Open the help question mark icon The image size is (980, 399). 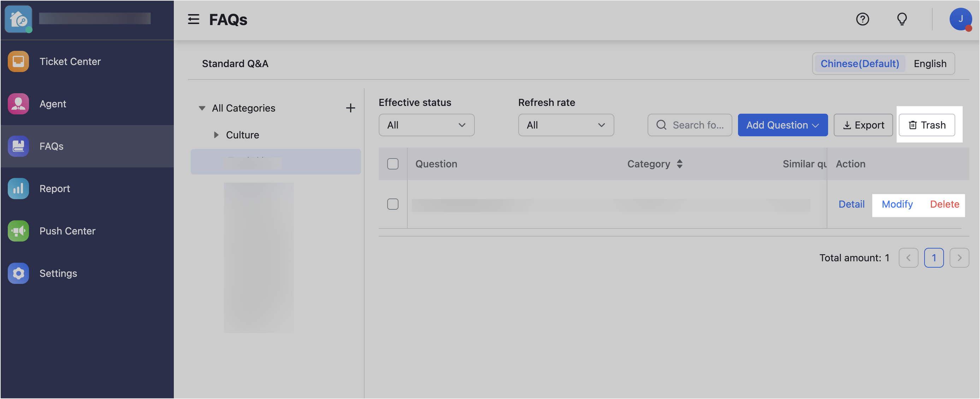point(862,19)
